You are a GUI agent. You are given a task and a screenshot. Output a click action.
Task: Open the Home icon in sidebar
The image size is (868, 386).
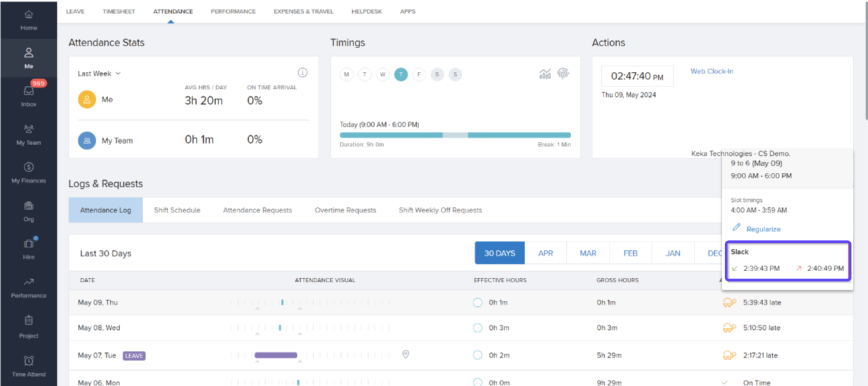point(28,15)
